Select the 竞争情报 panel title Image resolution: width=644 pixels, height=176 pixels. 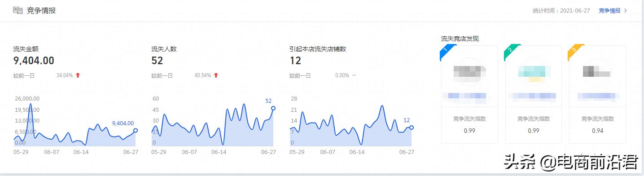click(x=41, y=10)
